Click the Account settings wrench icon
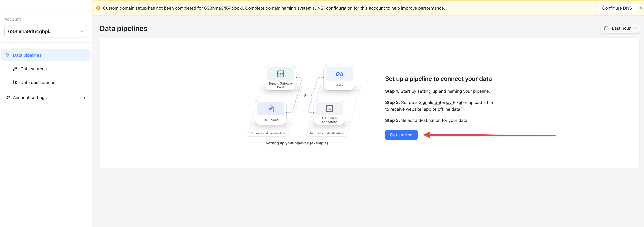The height and width of the screenshot is (227, 644). [x=8, y=98]
